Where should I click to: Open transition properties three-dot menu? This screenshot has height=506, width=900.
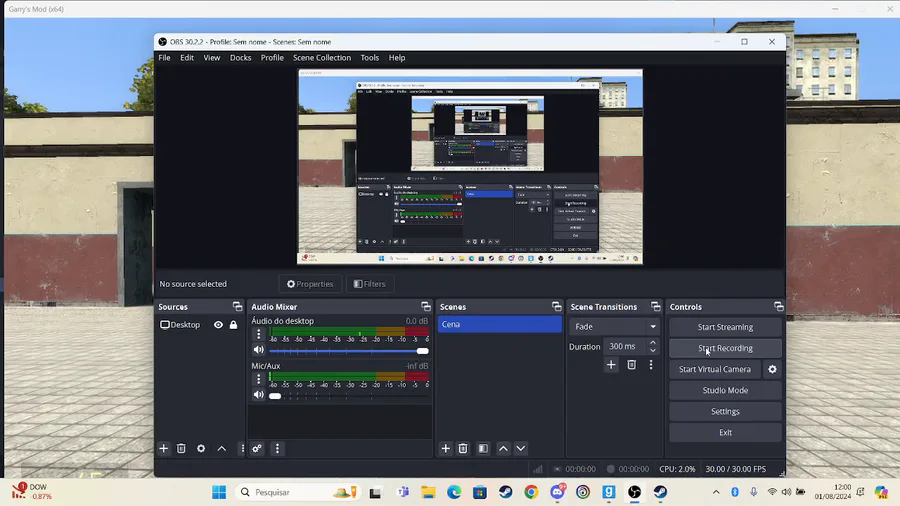coord(651,365)
